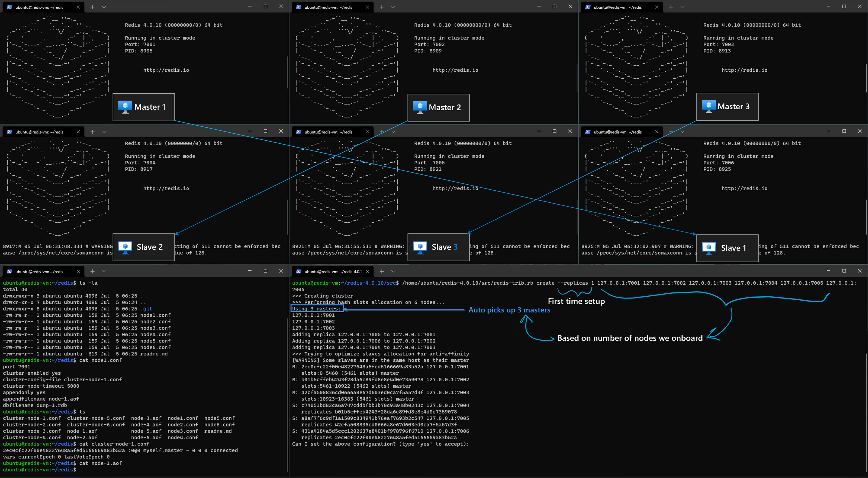868x478 pixels.
Task: Click the monitor icon in the Slave 1 badge
Action: coord(709,248)
